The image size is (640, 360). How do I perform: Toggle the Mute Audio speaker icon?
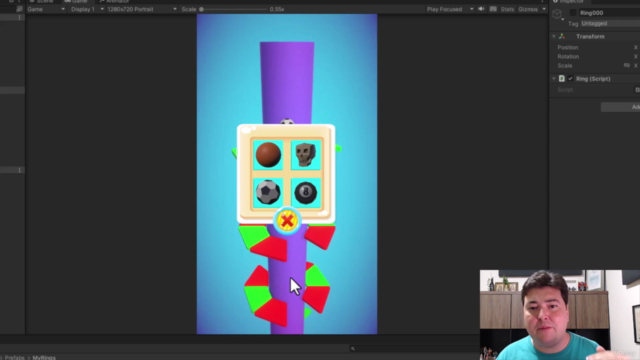tap(481, 9)
